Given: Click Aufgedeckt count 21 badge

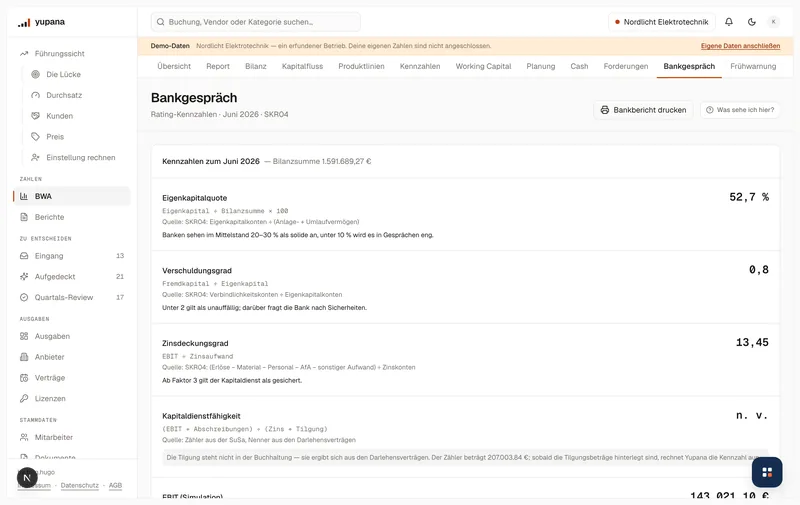Looking at the screenshot, I should (x=120, y=276).
